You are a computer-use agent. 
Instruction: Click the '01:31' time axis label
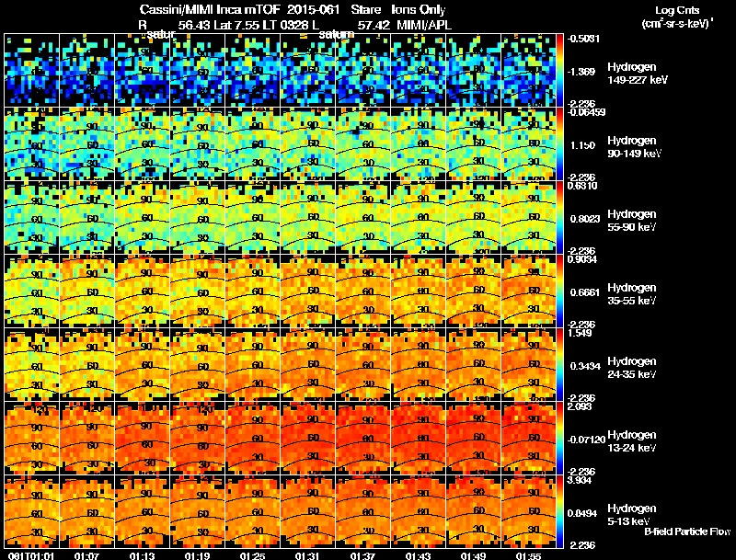pyautogui.click(x=308, y=555)
